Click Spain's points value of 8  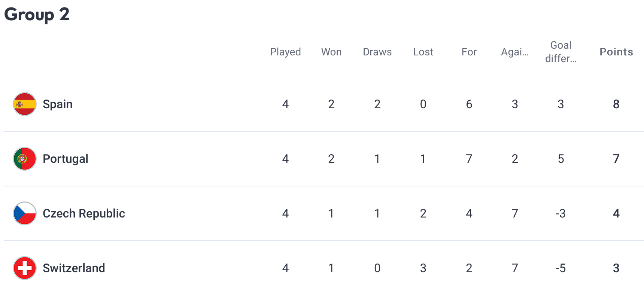pyautogui.click(x=616, y=104)
